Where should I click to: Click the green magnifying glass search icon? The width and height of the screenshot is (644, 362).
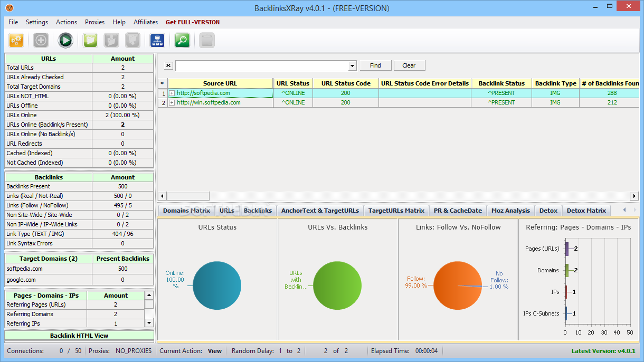182,40
